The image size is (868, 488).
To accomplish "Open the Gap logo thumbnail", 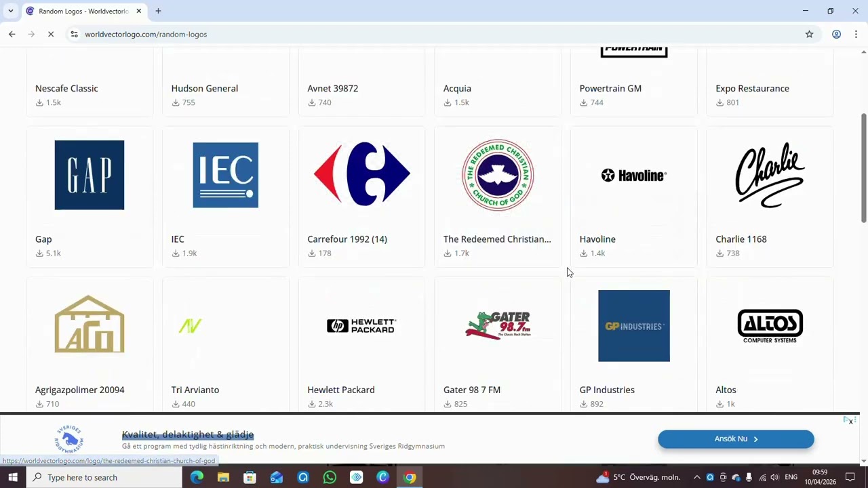I will coord(90,175).
